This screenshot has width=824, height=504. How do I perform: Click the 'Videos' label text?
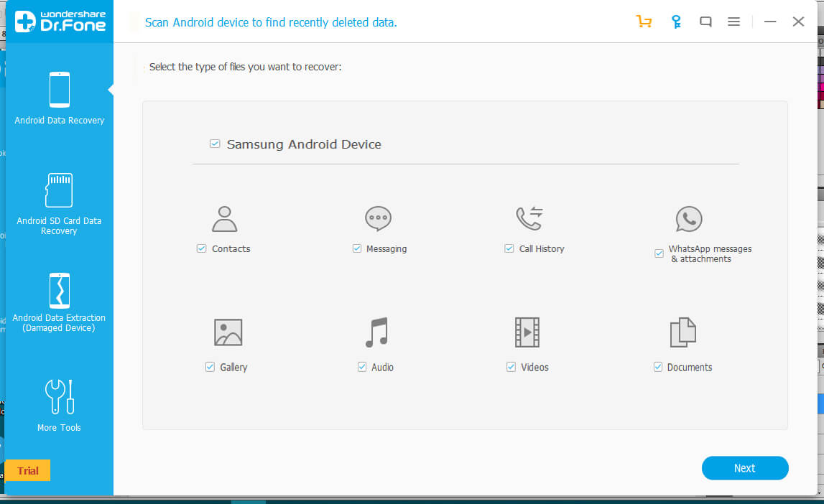tap(534, 368)
